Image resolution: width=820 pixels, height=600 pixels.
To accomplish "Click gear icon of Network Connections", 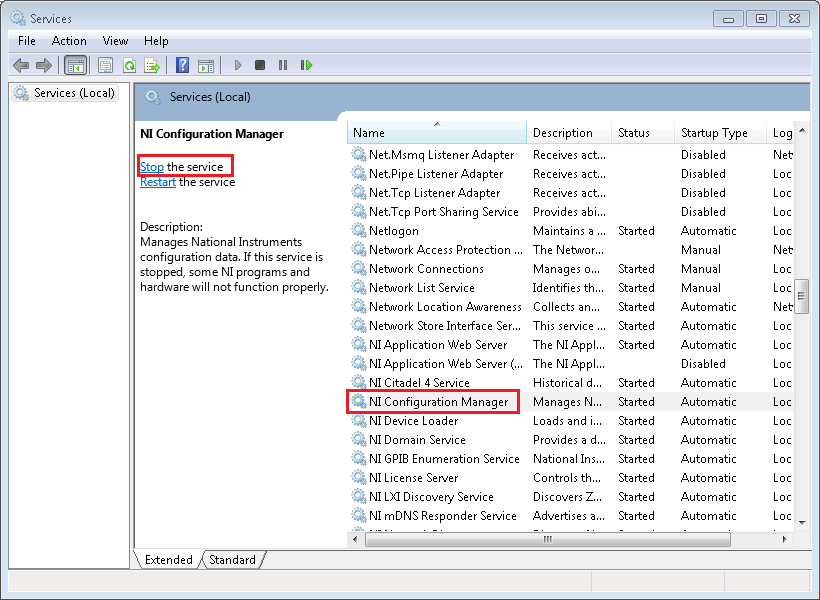I will click(x=358, y=268).
